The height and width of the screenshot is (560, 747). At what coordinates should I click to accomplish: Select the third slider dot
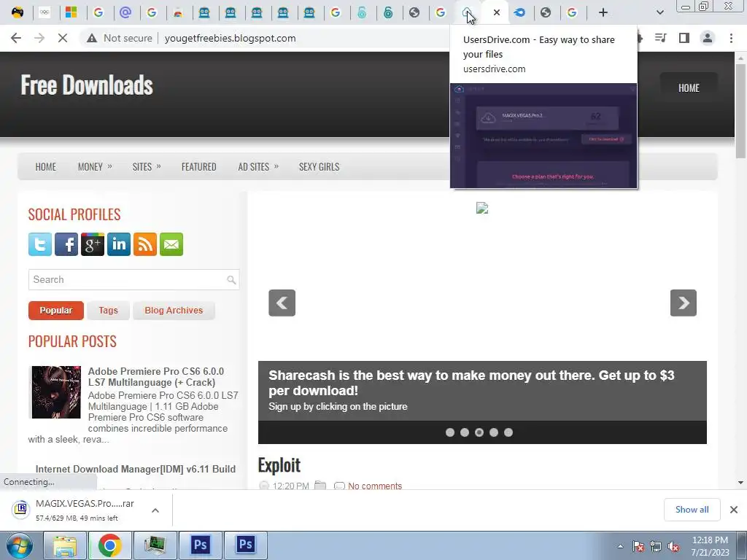[x=479, y=432]
